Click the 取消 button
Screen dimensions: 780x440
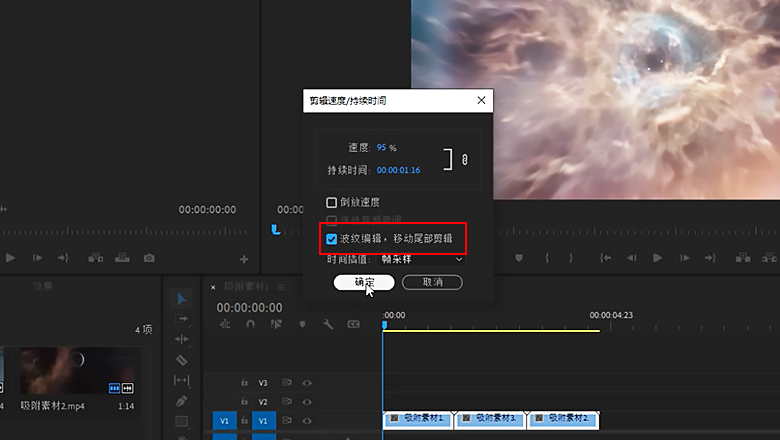[x=432, y=283]
